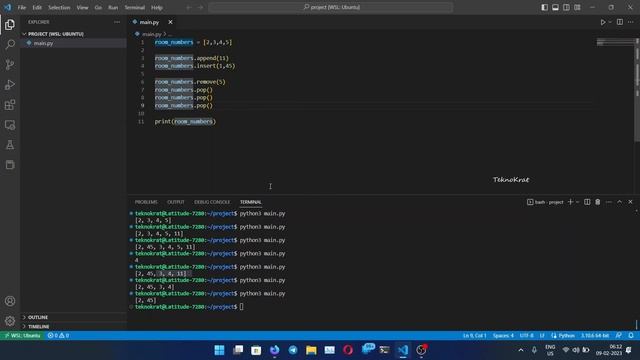Kill terminal with trash icon

tap(598, 202)
